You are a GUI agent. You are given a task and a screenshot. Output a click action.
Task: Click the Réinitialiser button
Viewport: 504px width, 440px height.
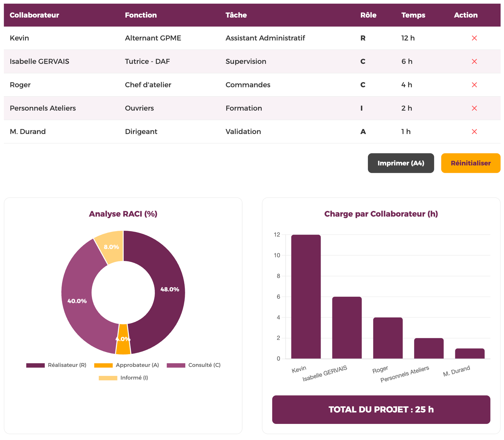tap(470, 163)
